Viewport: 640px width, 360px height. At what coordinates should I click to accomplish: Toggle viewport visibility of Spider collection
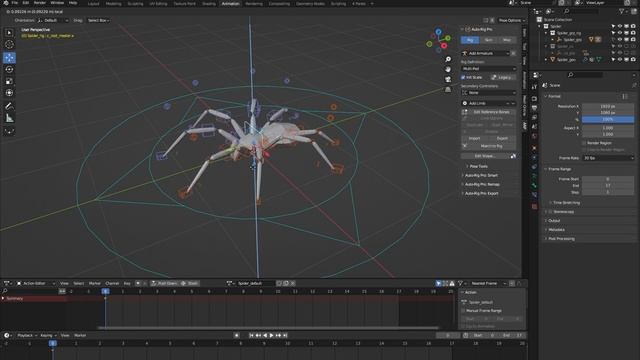point(620,26)
